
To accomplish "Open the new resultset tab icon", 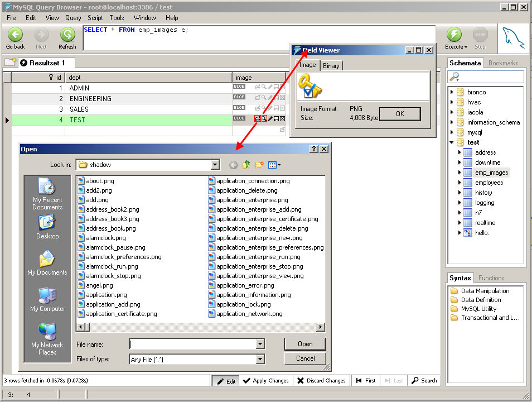I will click(x=10, y=62).
